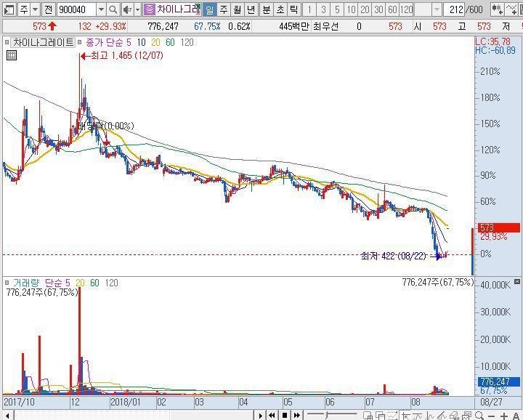Select the 틱 tick period button
This screenshot has width=523, height=420.
tap(294, 9)
